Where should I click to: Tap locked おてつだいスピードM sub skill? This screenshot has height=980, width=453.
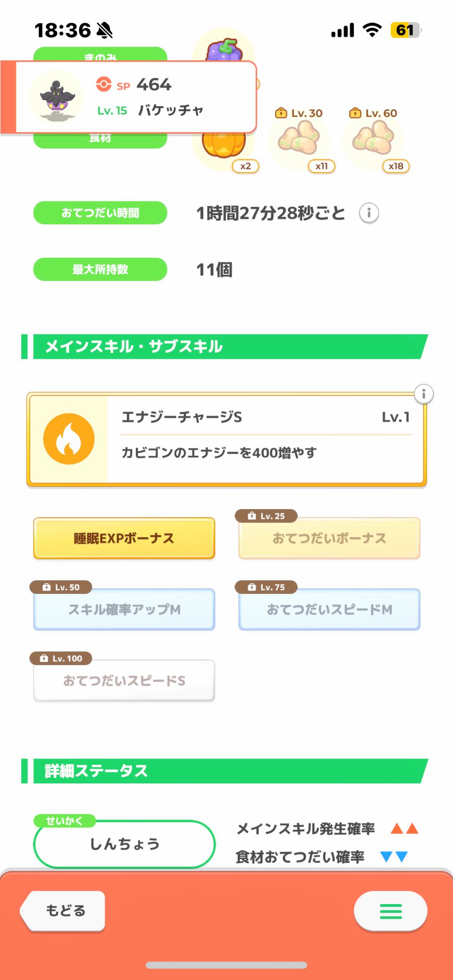(329, 609)
